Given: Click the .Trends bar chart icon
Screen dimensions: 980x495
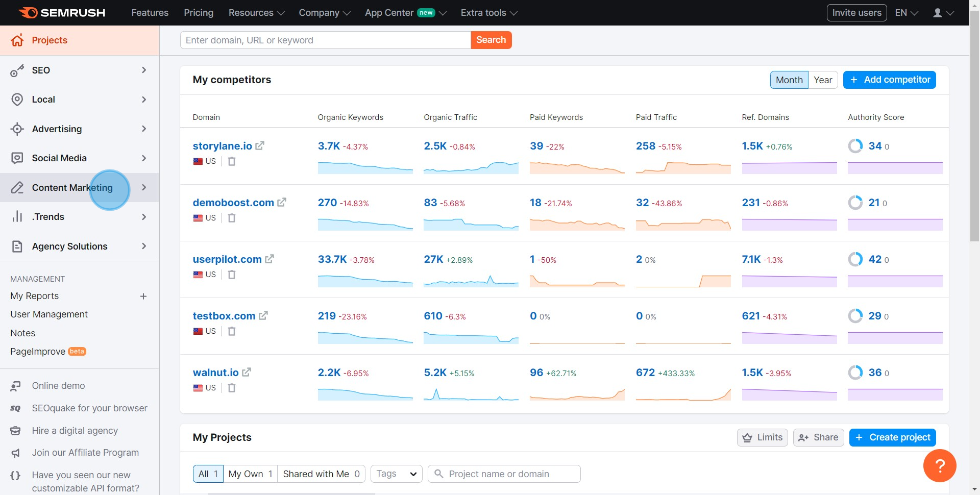Looking at the screenshot, I should tap(17, 217).
